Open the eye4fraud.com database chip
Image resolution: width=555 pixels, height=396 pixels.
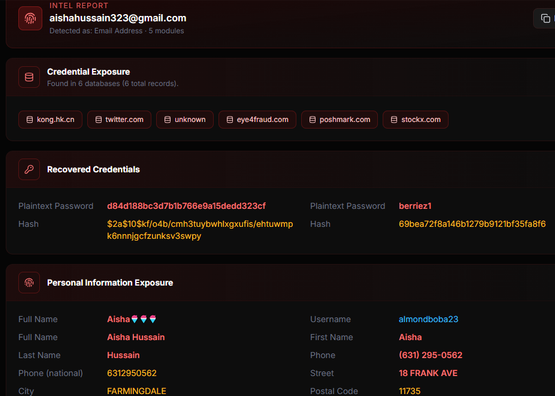pos(257,120)
